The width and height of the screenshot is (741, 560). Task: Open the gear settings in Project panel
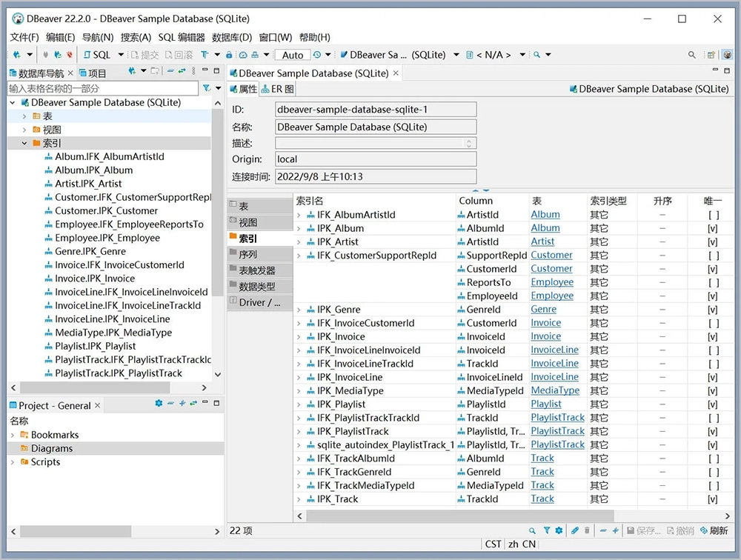(158, 404)
